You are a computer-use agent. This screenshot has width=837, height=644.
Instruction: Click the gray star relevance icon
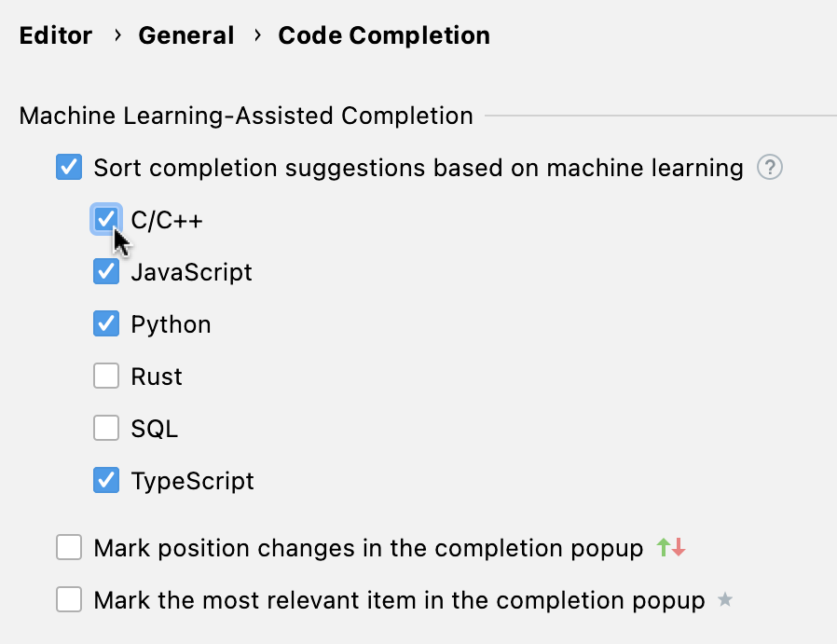pyautogui.click(x=725, y=600)
